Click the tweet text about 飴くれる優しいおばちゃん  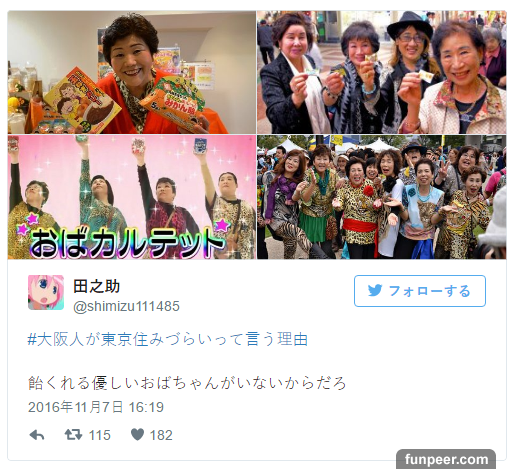pos(187,383)
